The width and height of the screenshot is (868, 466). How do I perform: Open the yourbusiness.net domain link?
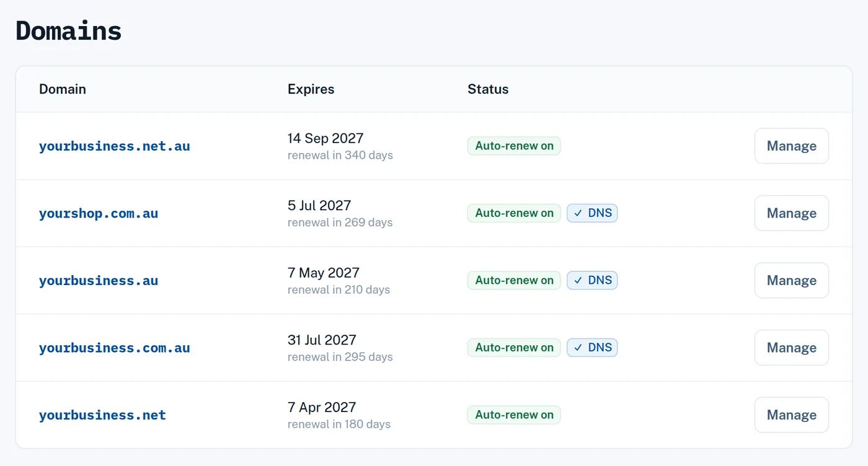point(102,415)
